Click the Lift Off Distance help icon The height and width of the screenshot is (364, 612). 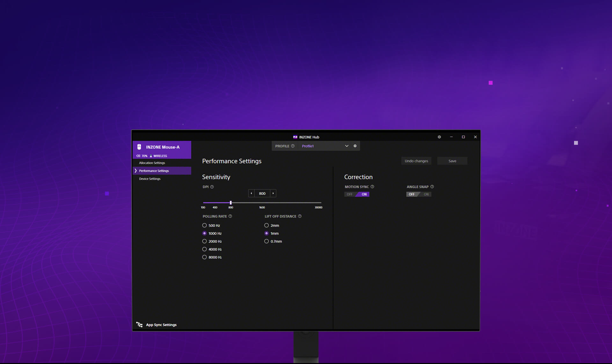tap(300, 216)
